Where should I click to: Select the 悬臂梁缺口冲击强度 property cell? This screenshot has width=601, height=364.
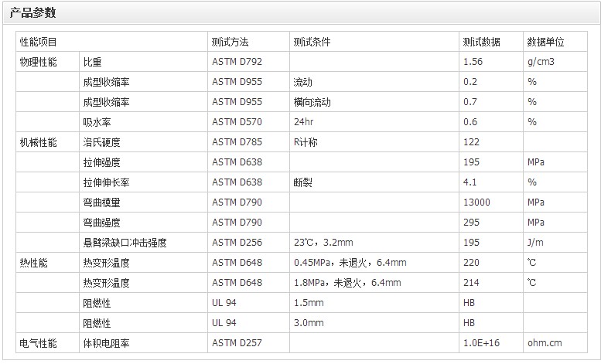click(125, 243)
